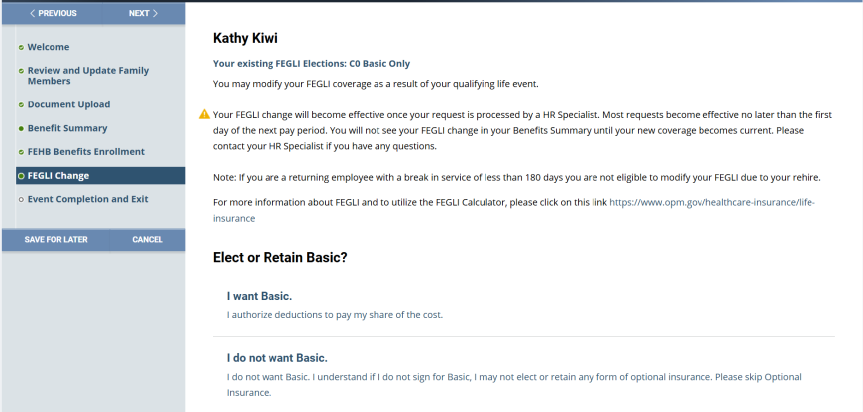863x412 pixels.
Task: Select the "I want Basic." option
Action: (x=259, y=296)
